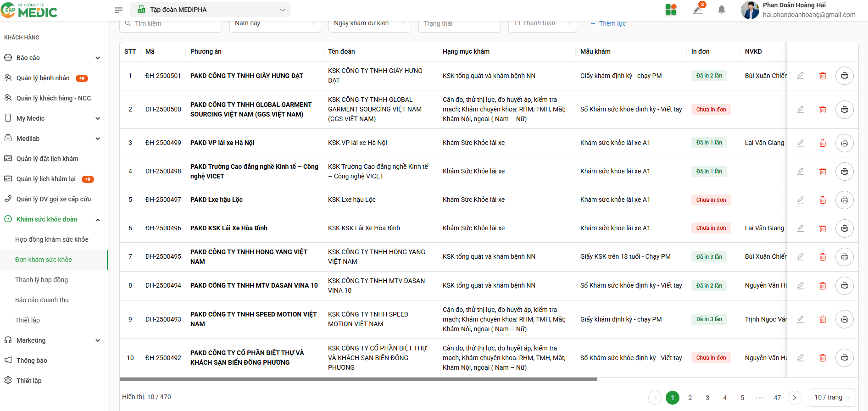Expand the Báo cáo sidebar menu
The height and width of the screenshot is (411, 868).
53,58
